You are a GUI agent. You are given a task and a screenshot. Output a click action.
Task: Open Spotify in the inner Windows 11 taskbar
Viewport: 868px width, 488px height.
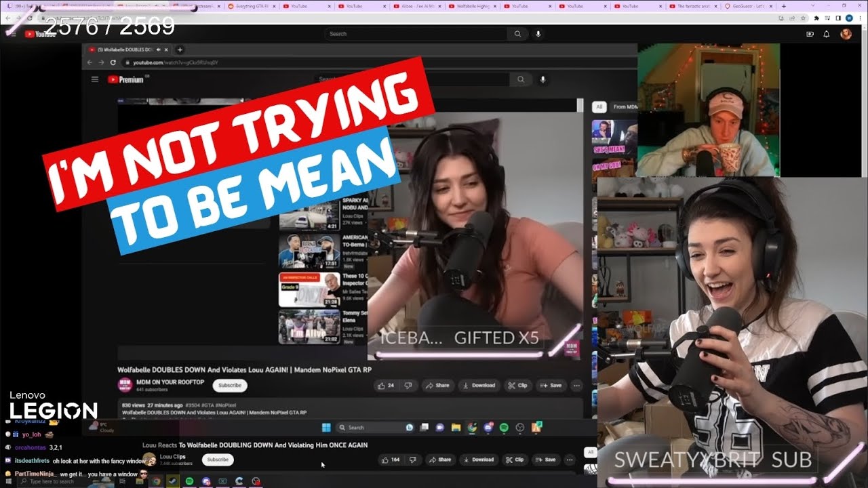(504, 428)
